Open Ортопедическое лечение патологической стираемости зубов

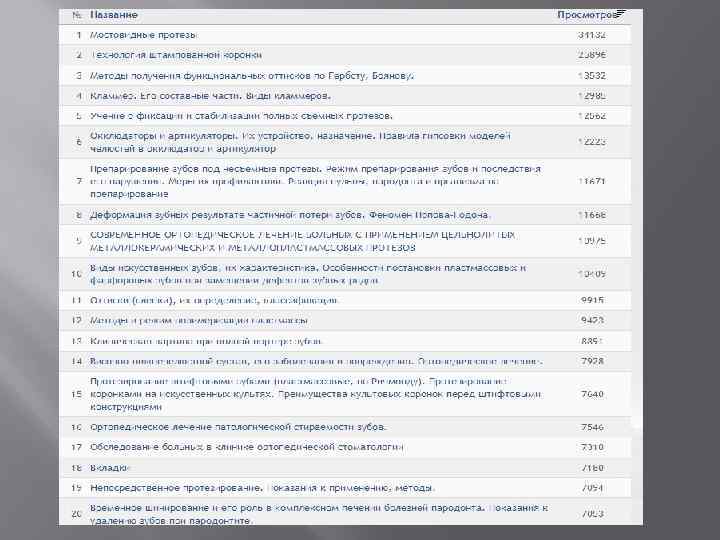coord(238,427)
